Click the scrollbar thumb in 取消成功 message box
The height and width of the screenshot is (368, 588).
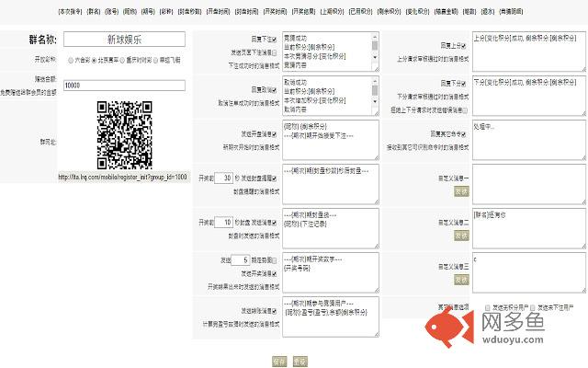tap(375, 90)
